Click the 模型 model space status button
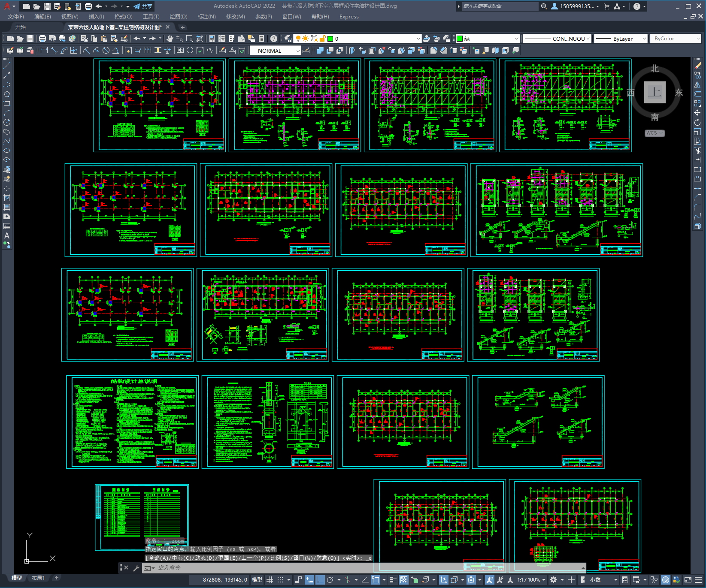 pos(257,580)
